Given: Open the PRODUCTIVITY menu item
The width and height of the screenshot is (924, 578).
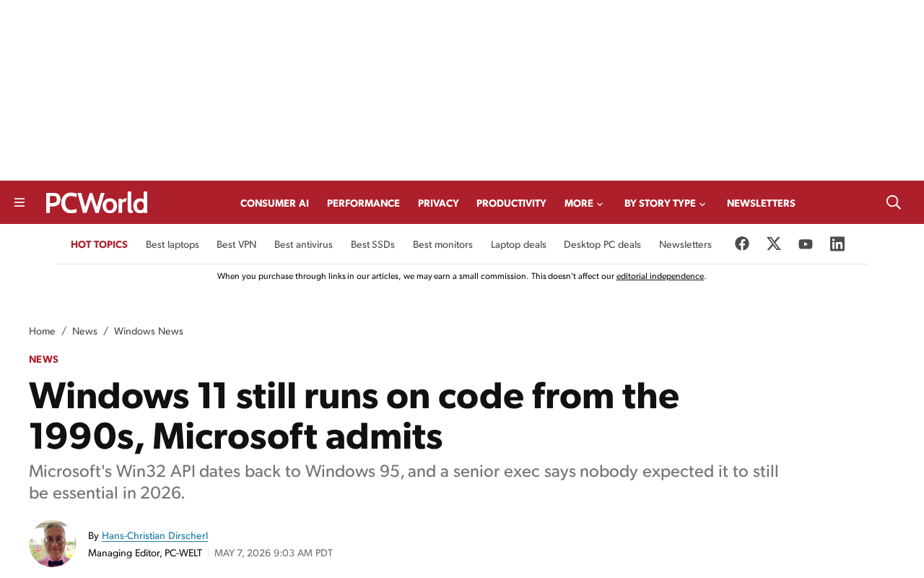Looking at the screenshot, I should tap(511, 204).
